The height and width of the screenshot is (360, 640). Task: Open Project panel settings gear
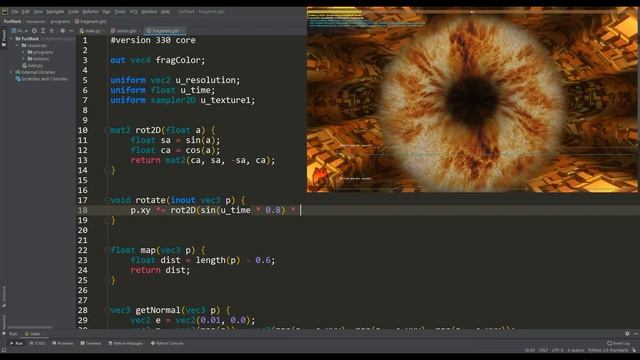pos(62,31)
